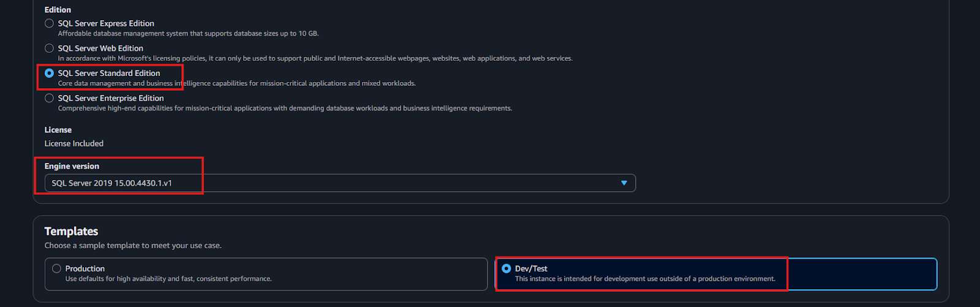Choose SQL Server Web Edition option

(x=49, y=48)
